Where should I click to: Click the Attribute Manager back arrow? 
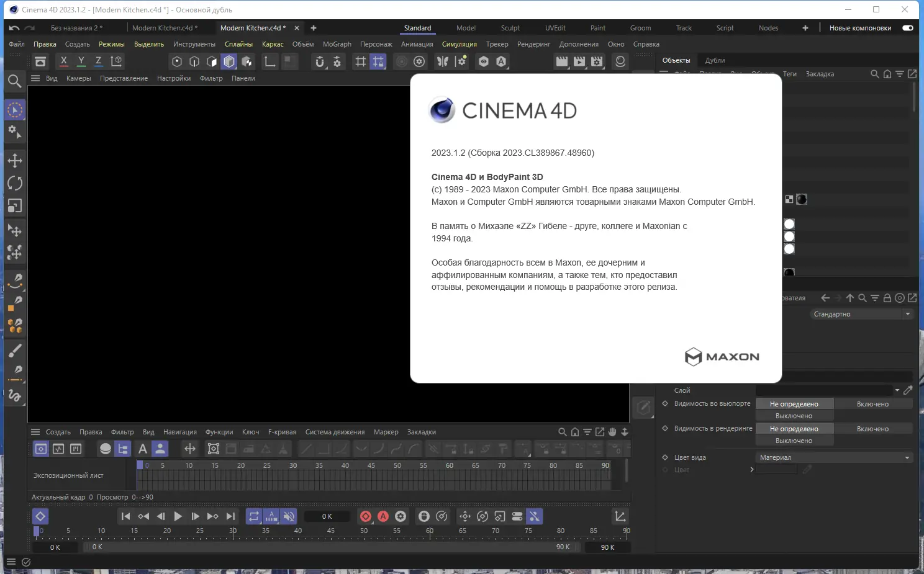coord(825,298)
